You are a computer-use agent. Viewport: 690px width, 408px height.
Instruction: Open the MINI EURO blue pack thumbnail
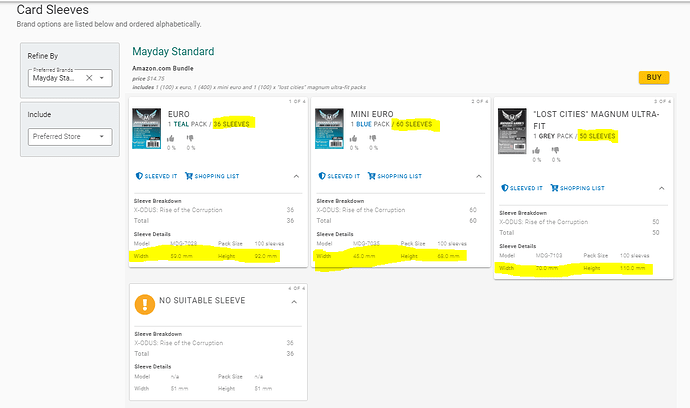(x=329, y=129)
